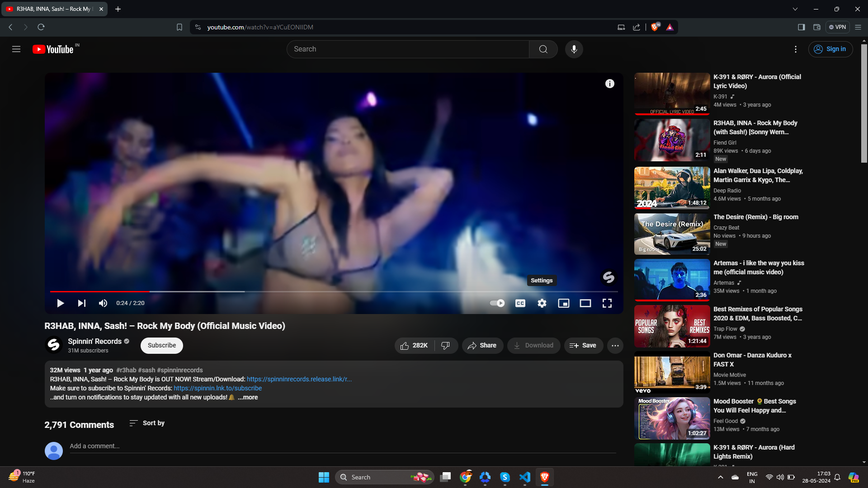Image resolution: width=868 pixels, height=488 pixels.
Task: Click the Download button
Action: tap(533, 346)
